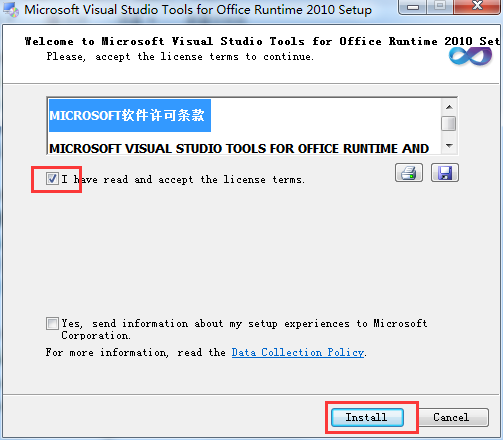
Task: Click the setup installer icon in title bar
Action: (11, 10)
